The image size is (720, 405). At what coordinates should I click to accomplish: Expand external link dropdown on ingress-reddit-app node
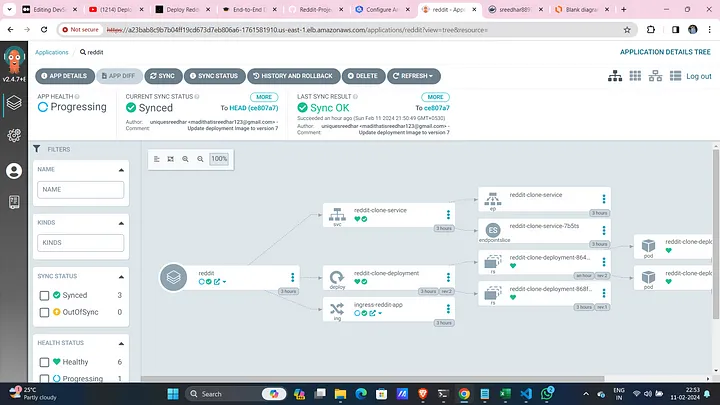tap(380, 313)
